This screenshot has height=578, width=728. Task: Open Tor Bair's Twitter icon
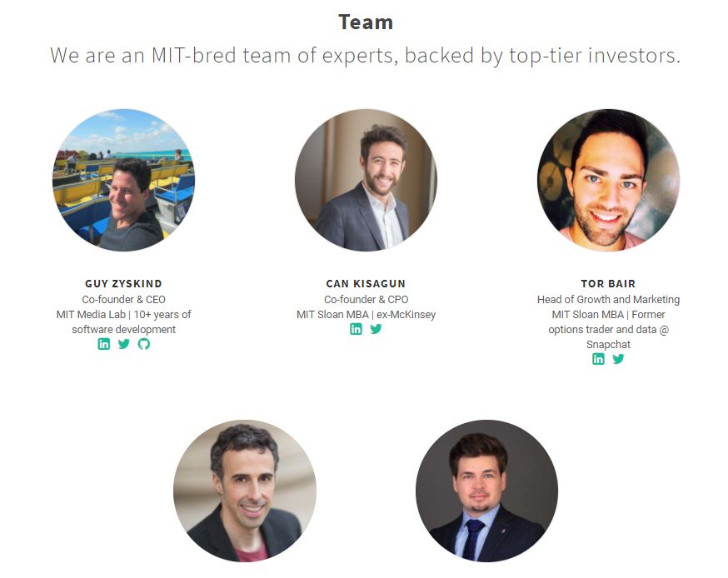(618, 359)
